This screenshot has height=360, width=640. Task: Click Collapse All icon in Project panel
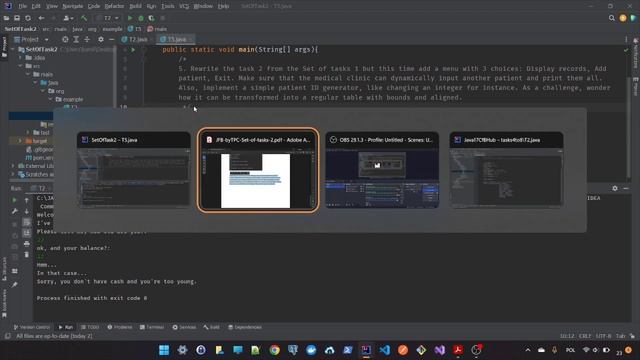[87, 39]
